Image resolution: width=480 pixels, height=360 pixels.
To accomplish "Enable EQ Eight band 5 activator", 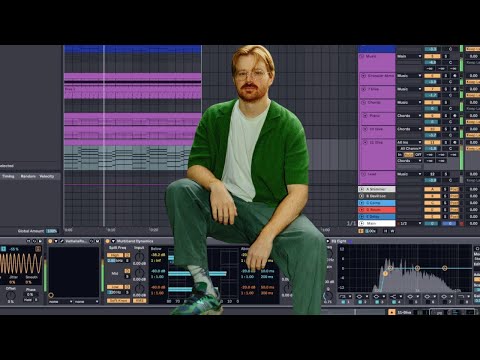I will coord(411,302).
